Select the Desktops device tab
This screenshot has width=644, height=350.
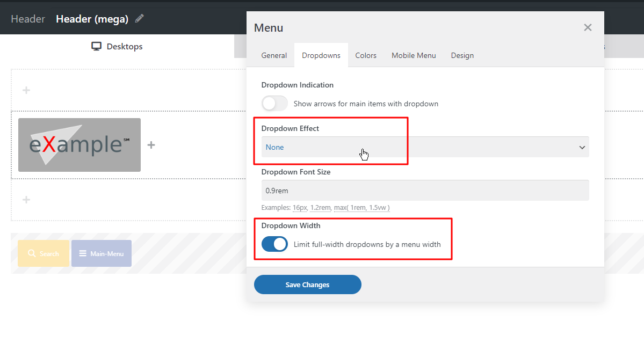click(x=117, y=46)
